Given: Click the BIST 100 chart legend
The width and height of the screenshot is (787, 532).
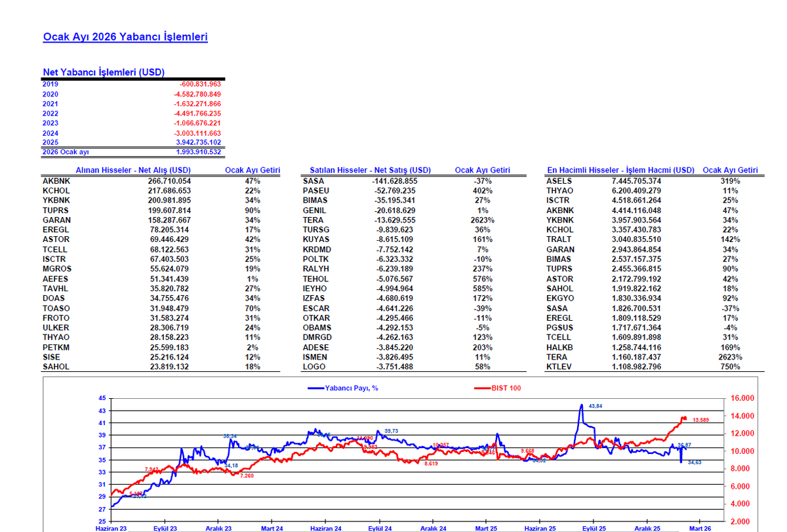Looking at the screenshot, I should click(497, 388).
